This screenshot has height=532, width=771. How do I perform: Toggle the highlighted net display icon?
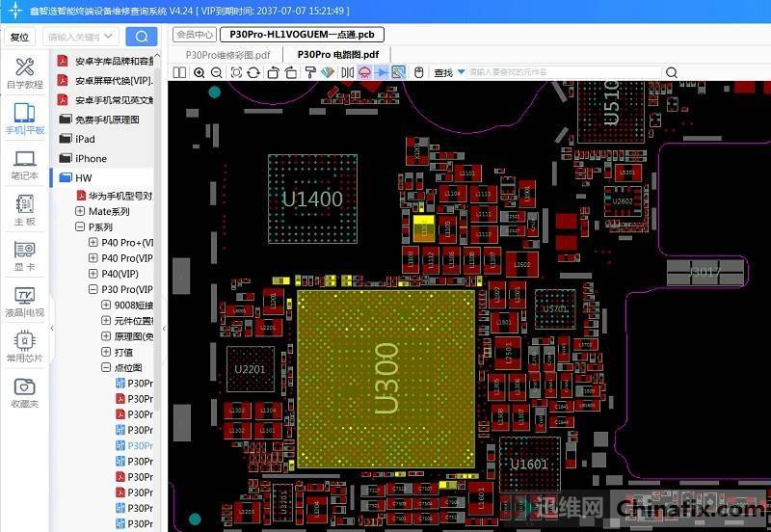coord(365,72)
